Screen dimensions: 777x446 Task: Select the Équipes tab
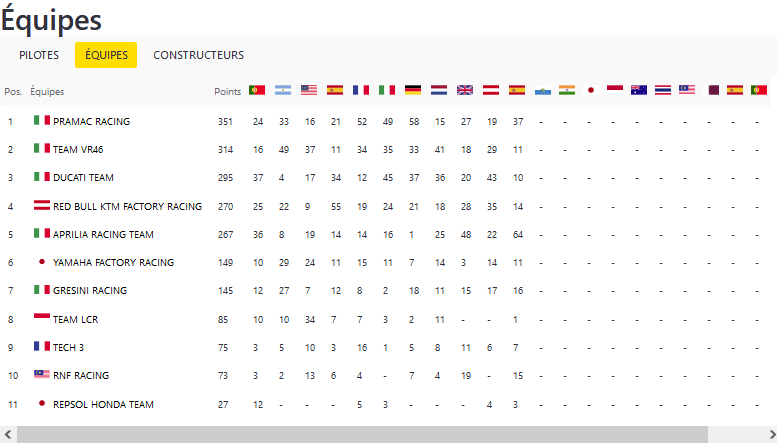click(106, 55)
